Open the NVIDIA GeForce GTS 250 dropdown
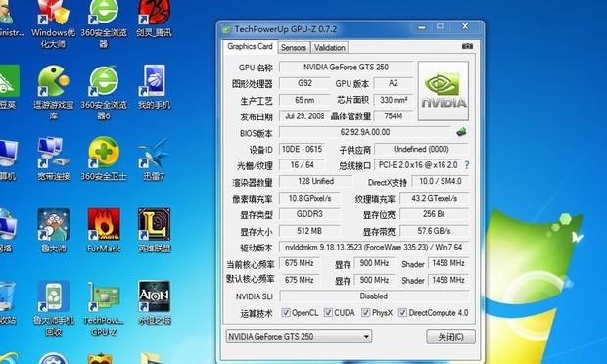Screen dimensions: 607x364 [x=299, y=337]
